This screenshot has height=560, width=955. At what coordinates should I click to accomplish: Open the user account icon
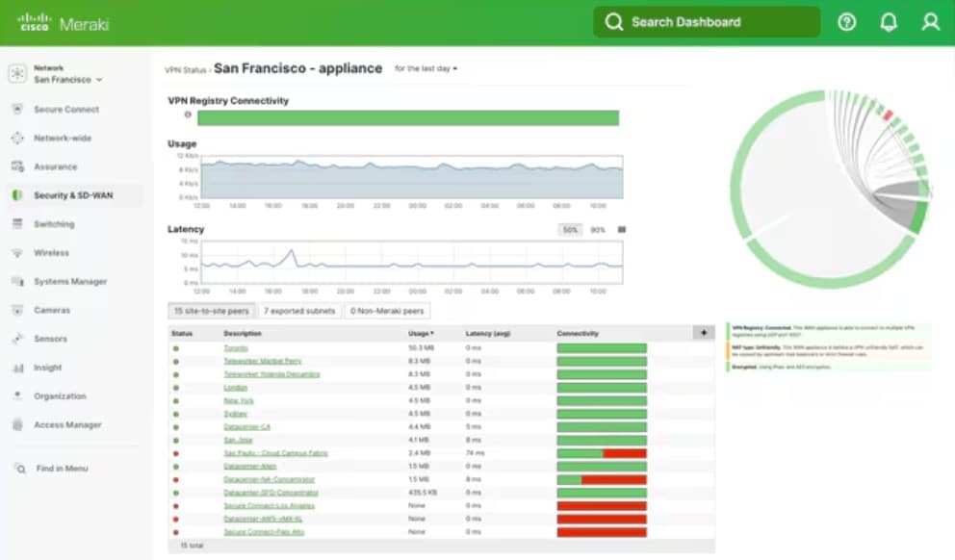[x=931, y=22]
